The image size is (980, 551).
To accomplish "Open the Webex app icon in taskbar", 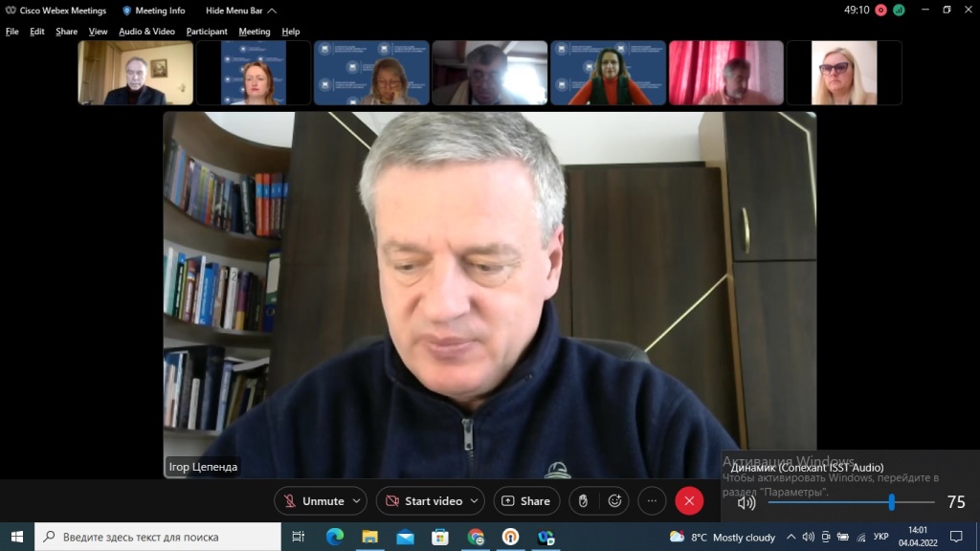I will click(x=546, y=537).
